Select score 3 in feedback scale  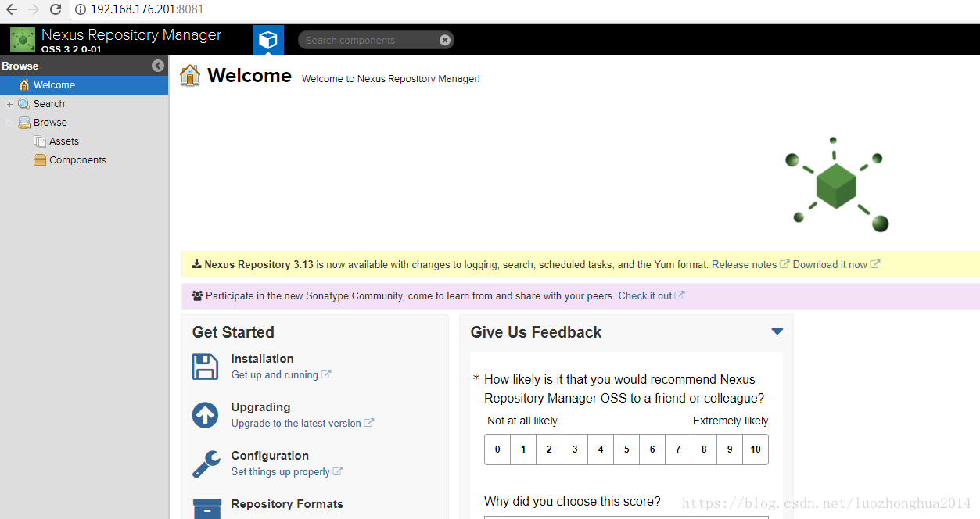pyautogui.click(x=575, y=449)
